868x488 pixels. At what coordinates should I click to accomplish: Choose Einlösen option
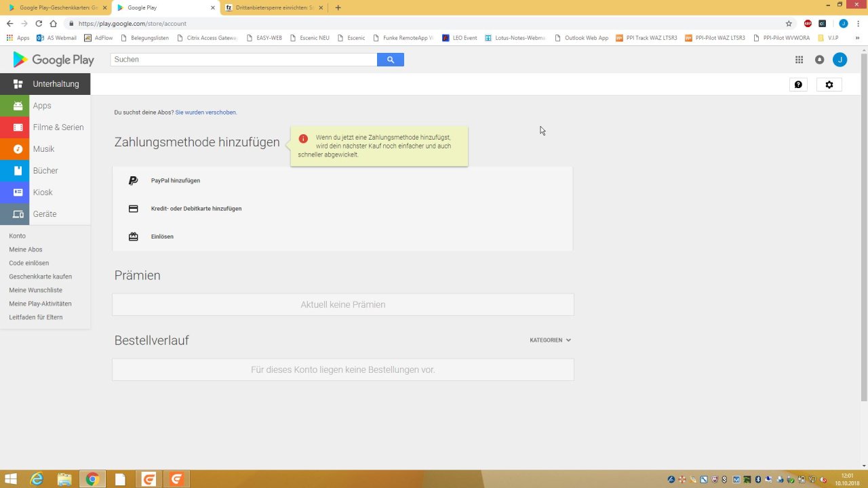(342, 237)
